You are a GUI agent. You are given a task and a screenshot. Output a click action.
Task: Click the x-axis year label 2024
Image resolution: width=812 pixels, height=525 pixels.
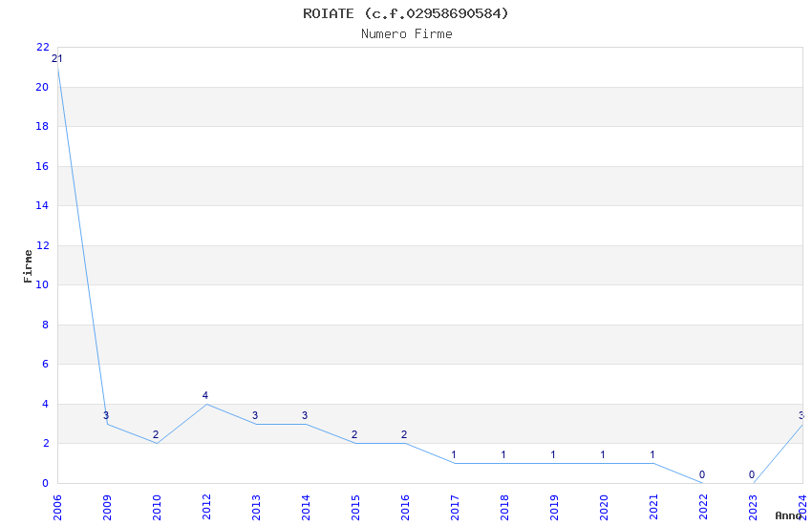[x=802, y=507]
